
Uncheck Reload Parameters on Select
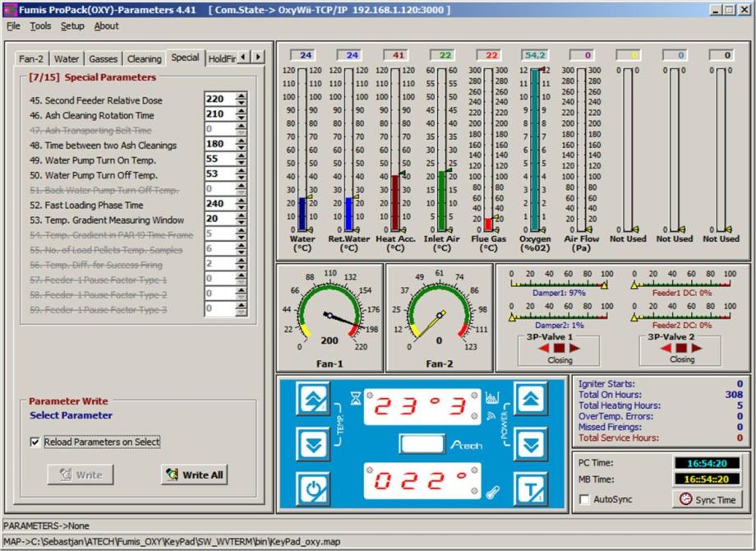point(35,442)
